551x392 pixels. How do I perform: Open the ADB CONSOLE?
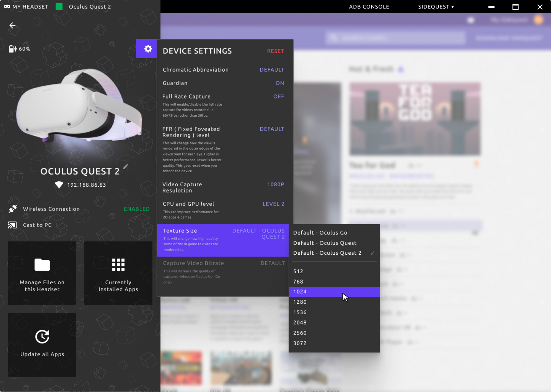(x=369, y=7)
